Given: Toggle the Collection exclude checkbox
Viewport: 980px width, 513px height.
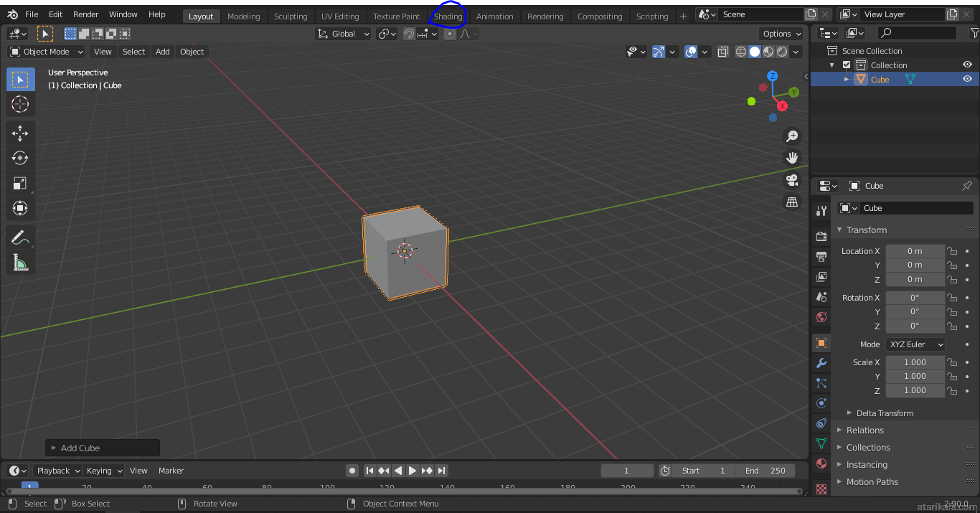Looking at the screenshot, I should [847, 65].
